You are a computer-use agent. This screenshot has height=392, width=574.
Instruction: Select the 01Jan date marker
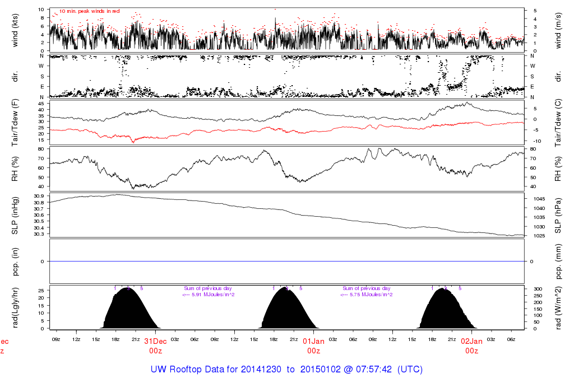click(x=314, y=341)
